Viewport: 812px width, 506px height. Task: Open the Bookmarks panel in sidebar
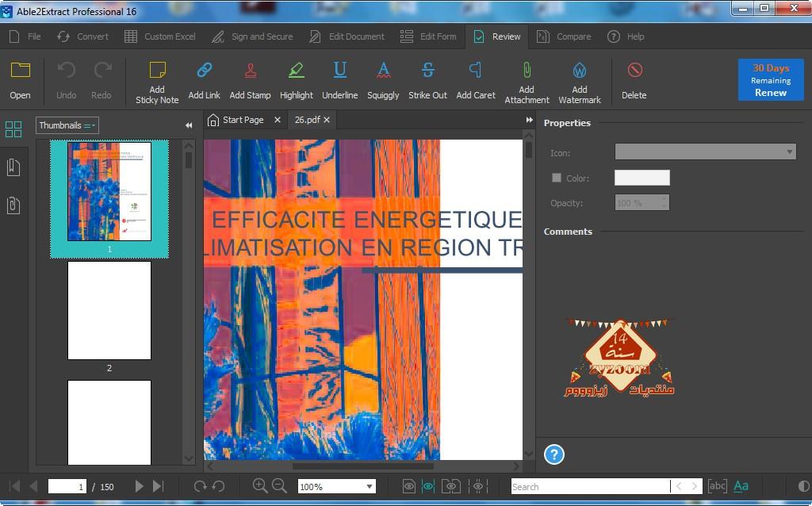13,167
